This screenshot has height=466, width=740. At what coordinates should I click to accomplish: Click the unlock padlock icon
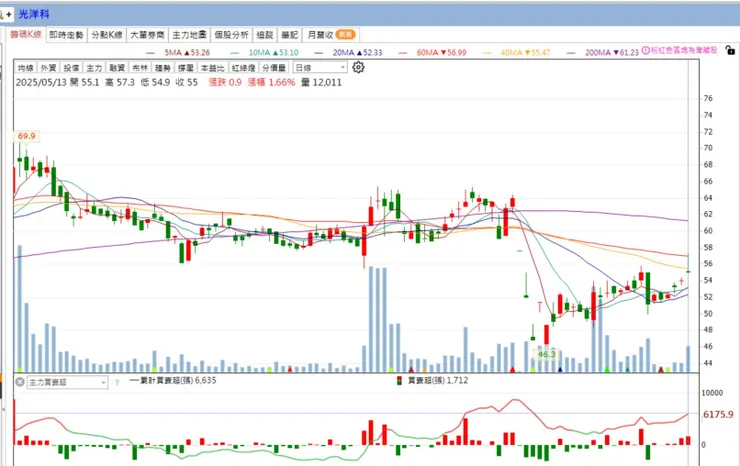click(x=730, y=50)
